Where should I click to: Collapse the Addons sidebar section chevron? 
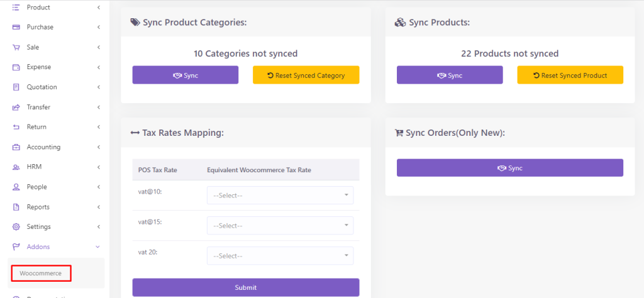[x=97, y=247]
